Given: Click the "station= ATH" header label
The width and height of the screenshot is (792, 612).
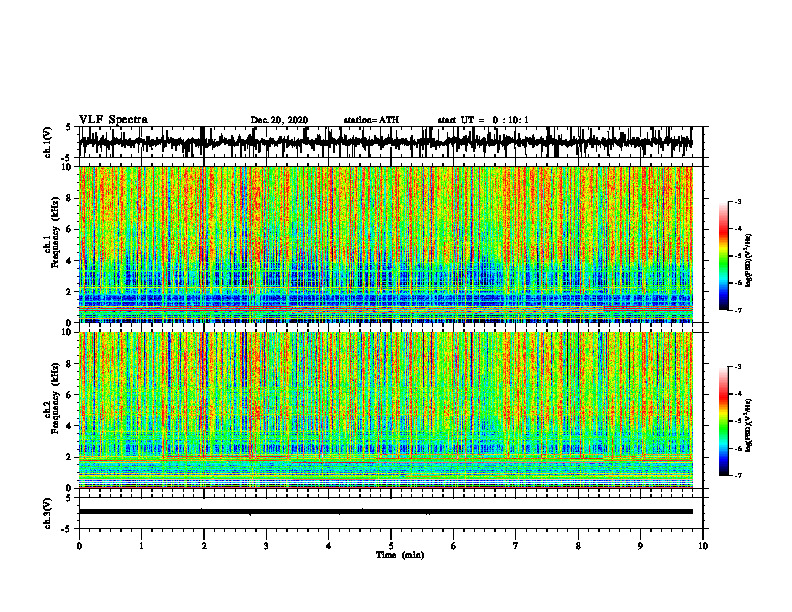Looking at the screenshot, I should 371,120.
